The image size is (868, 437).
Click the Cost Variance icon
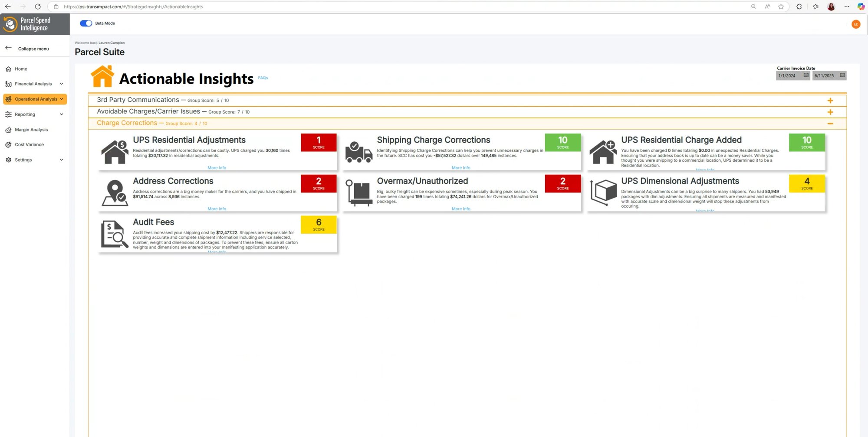point(8,145)
